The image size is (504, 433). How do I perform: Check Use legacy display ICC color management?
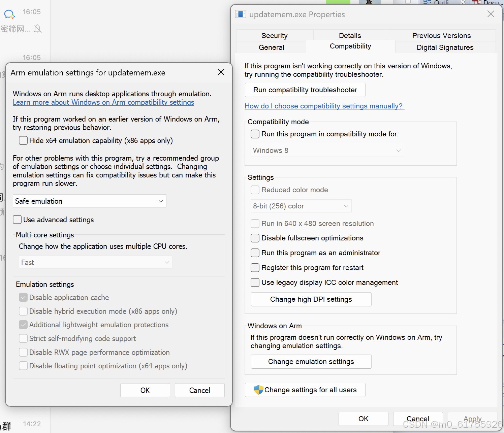255,282
